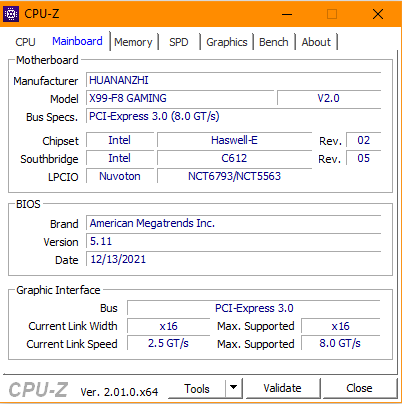Click the HUANANZHI manufacturer field
Image resolution: width=402 pixels, height=404 pixels.
point(233,80)
